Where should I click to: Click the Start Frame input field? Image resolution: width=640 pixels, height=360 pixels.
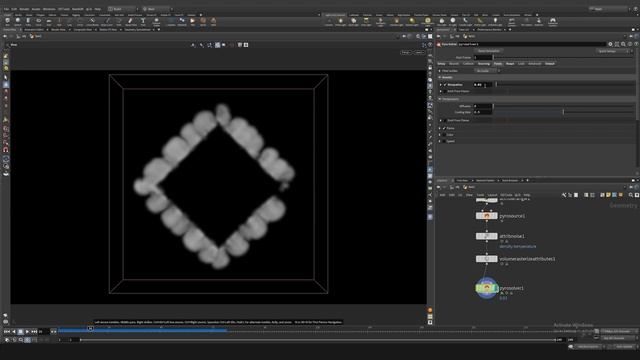483,58
